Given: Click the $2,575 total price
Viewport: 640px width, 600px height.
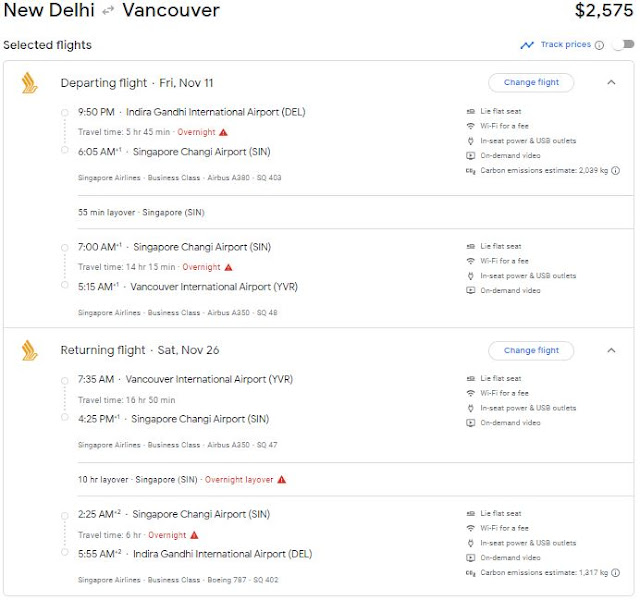Looking at the screenshot, I should 604,12.
